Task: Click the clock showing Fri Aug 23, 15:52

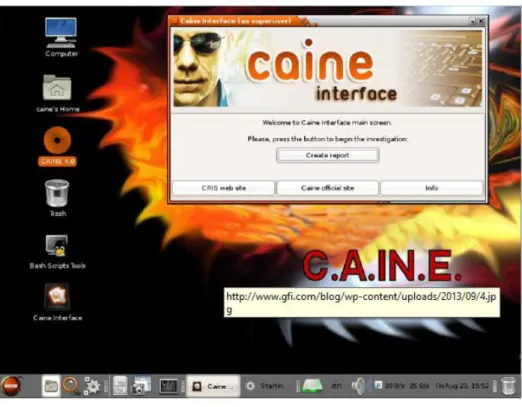Action: [462, 386]
